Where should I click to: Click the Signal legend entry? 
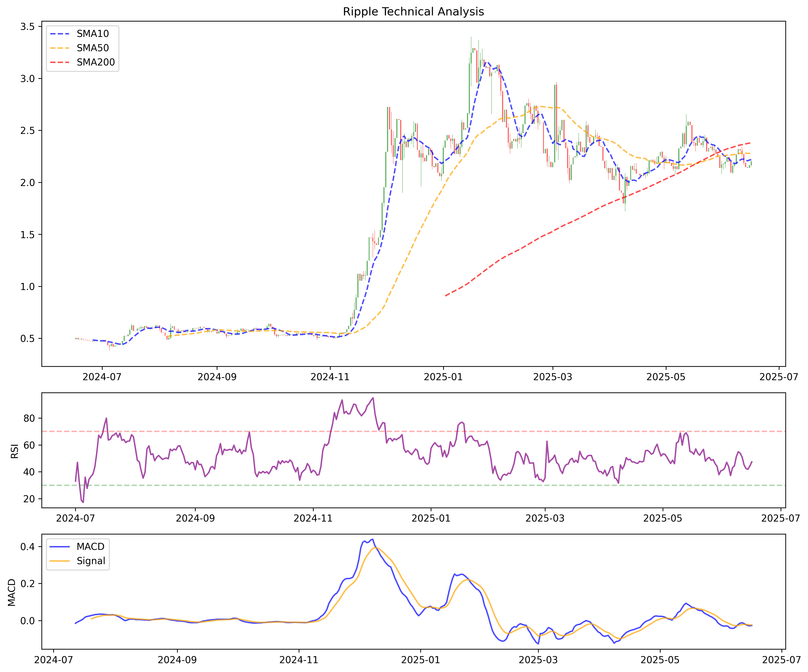91,561
